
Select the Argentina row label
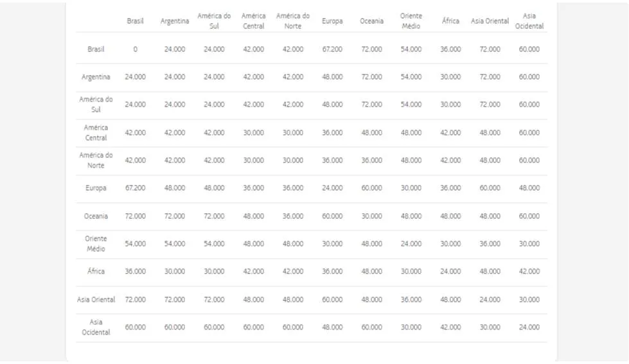[x=96, y=77]
